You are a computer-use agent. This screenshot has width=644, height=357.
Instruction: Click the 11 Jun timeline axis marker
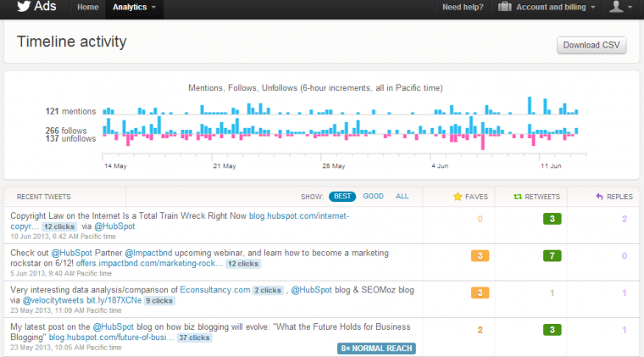pos(551,166)
